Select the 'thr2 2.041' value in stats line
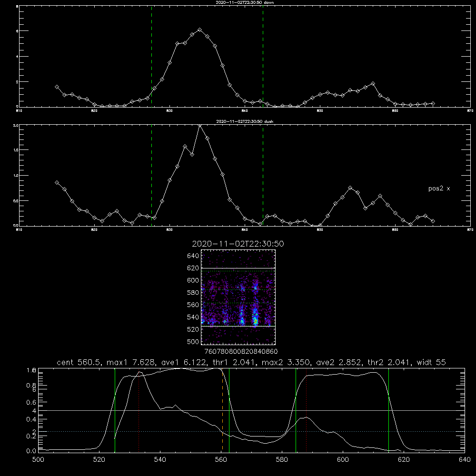476x476 pixels. [x=389, y=362]
